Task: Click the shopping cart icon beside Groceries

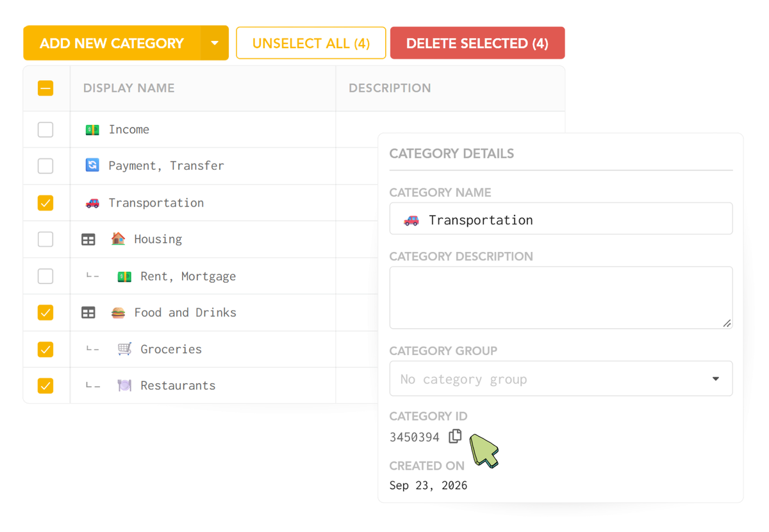Action: (124, 349)
